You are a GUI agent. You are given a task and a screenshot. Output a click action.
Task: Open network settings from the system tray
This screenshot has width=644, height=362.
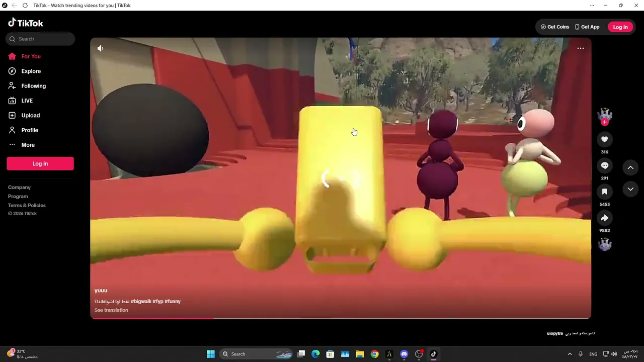coord(606,354)
